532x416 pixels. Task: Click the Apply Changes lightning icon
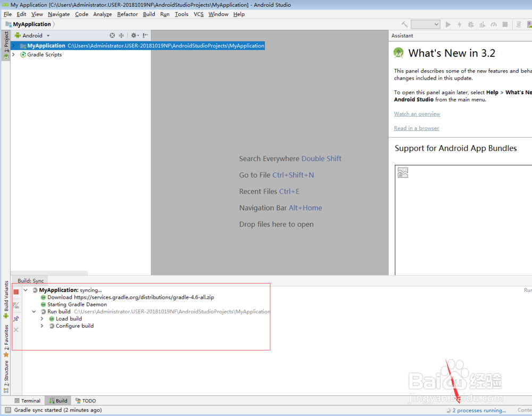click(x=460, y=24)
